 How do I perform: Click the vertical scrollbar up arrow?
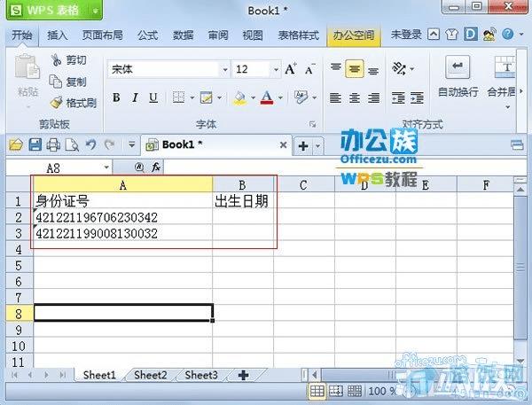[x=520, y=190]
